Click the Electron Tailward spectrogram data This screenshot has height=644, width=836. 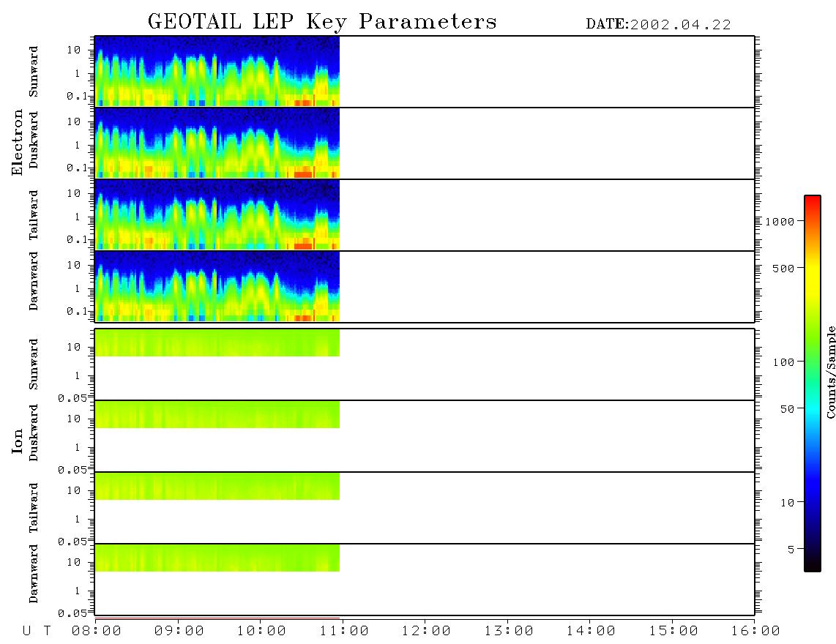(217, 214)
